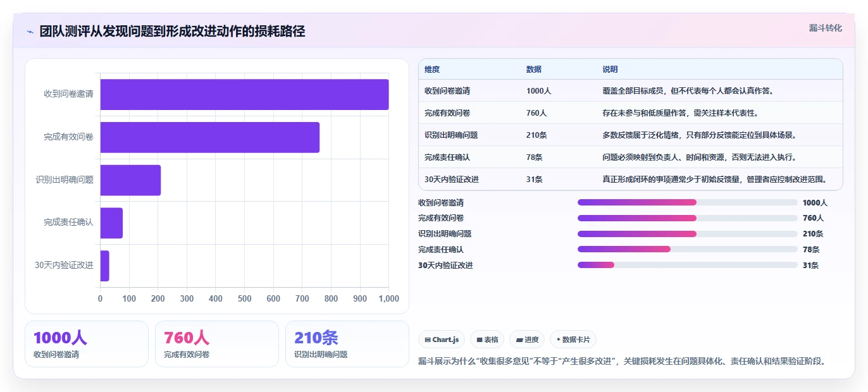Select the Chart.js tag chip

442,340
